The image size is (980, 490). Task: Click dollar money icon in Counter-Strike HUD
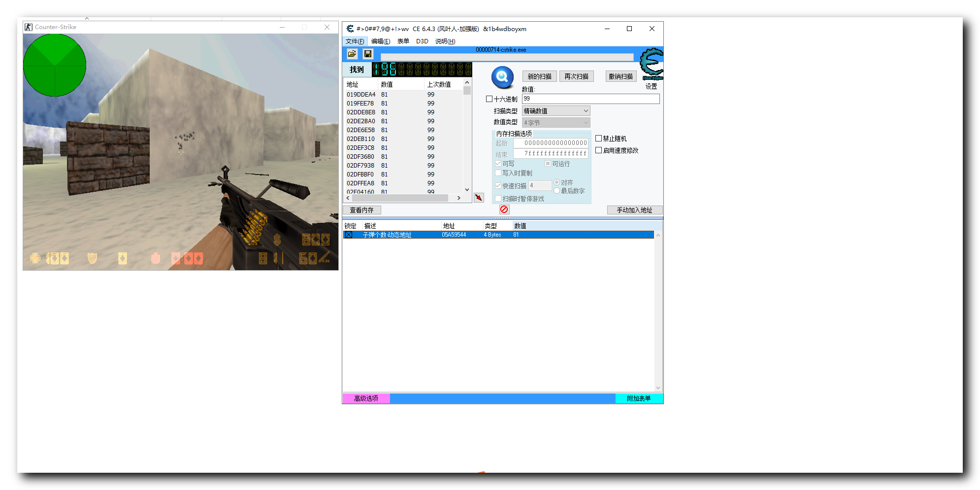277,240
